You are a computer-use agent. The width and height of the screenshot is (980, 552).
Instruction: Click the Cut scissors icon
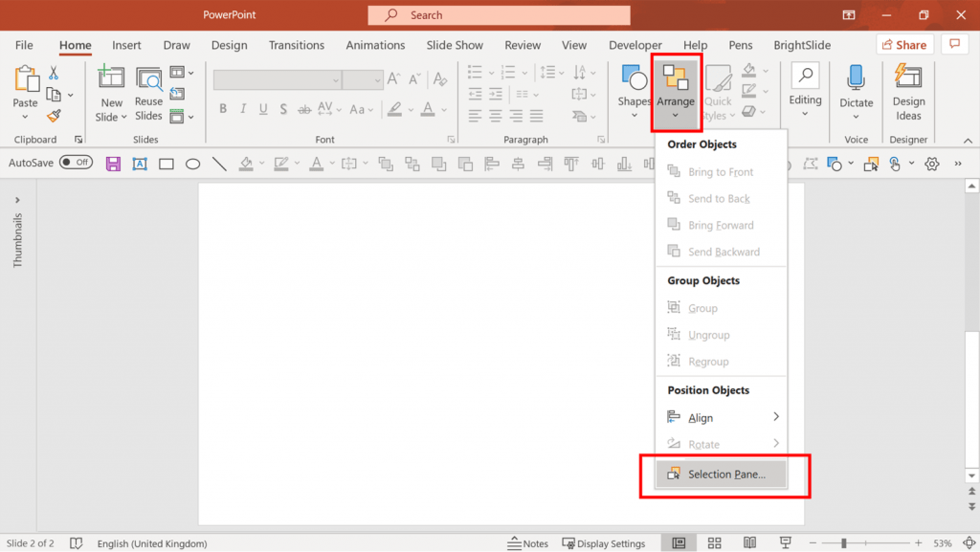[54, 73]
